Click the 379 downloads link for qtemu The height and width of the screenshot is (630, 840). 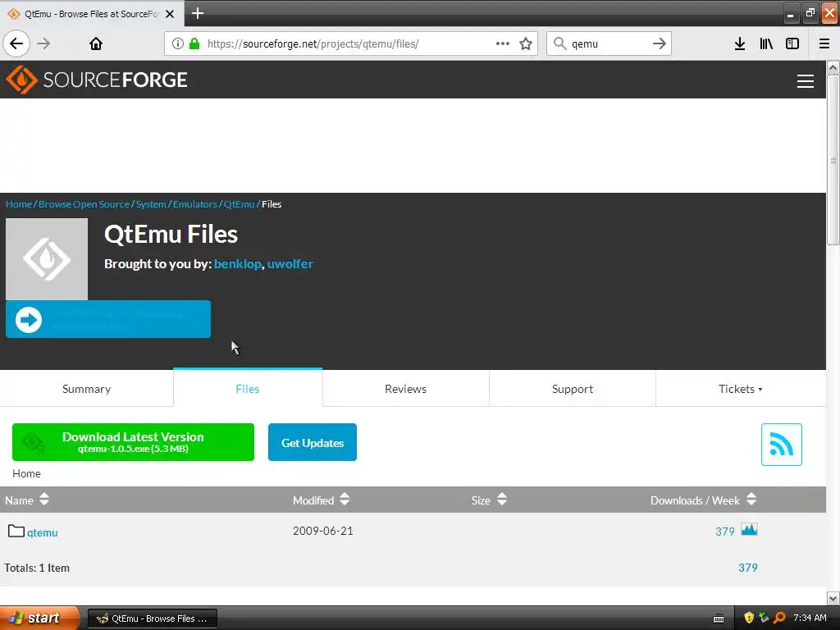point(725,532)
